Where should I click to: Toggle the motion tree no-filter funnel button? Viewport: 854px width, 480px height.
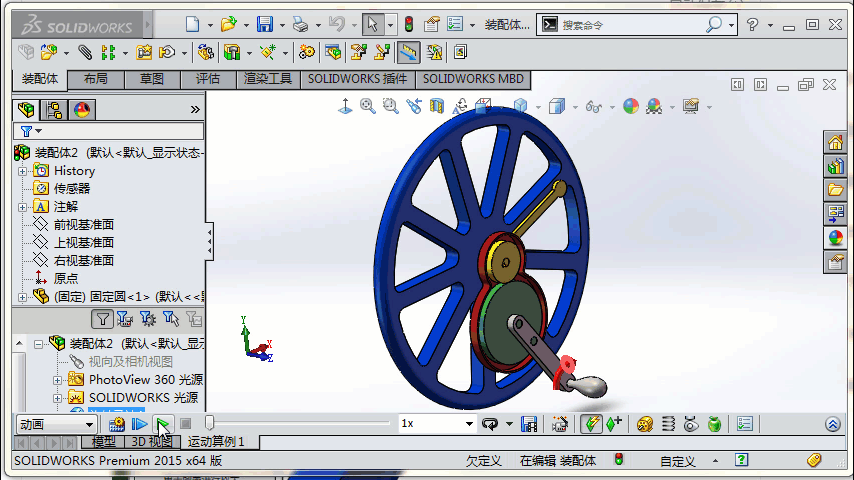(102, 319)
